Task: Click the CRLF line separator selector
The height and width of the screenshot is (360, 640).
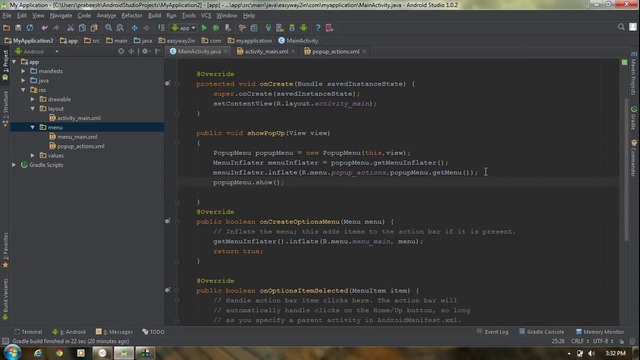Action: coord(580,341)
